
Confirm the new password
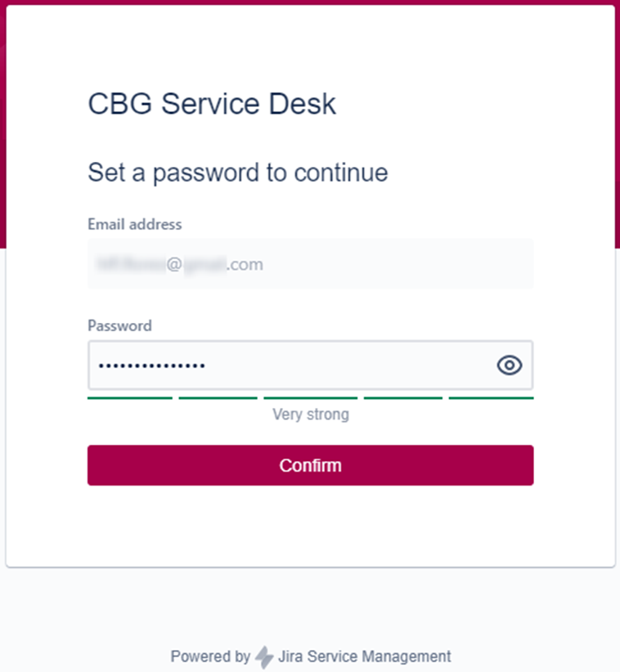coord(311,465)
